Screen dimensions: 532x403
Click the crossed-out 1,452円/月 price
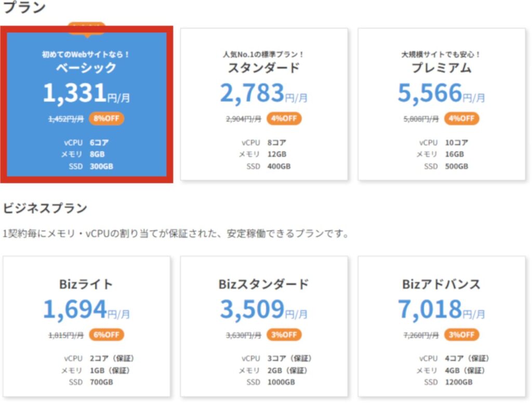coord(68,118)
